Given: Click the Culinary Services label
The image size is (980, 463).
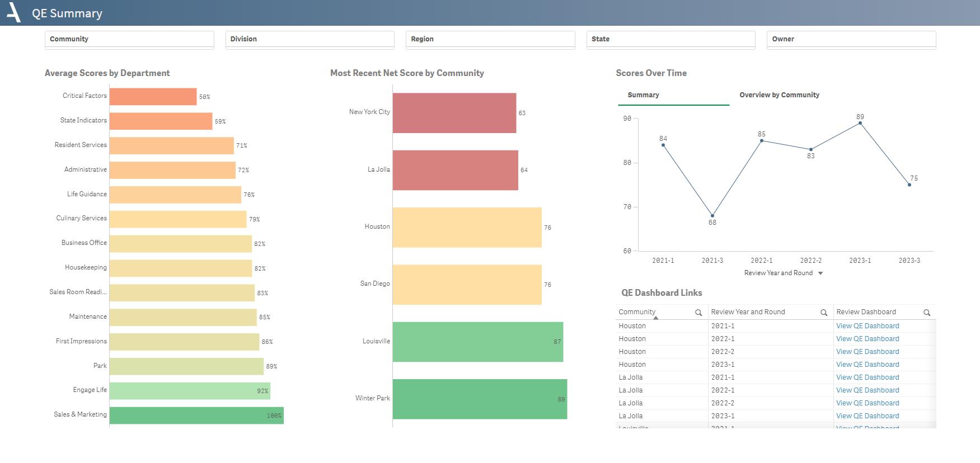Looking at the screenshot, I should [x=81, y=218].
